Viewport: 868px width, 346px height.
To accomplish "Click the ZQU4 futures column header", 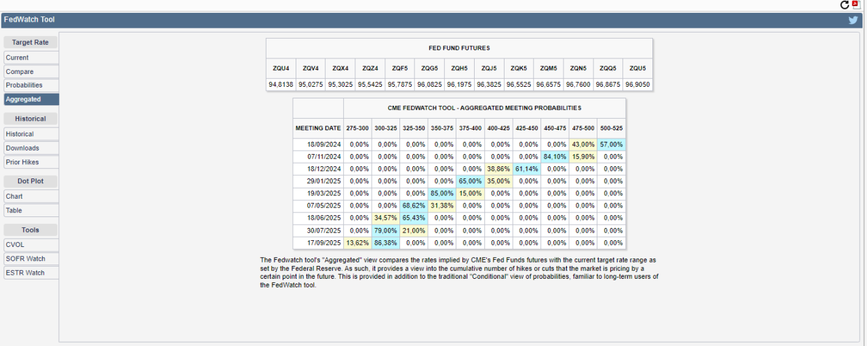I will click(x=281, y=69).
